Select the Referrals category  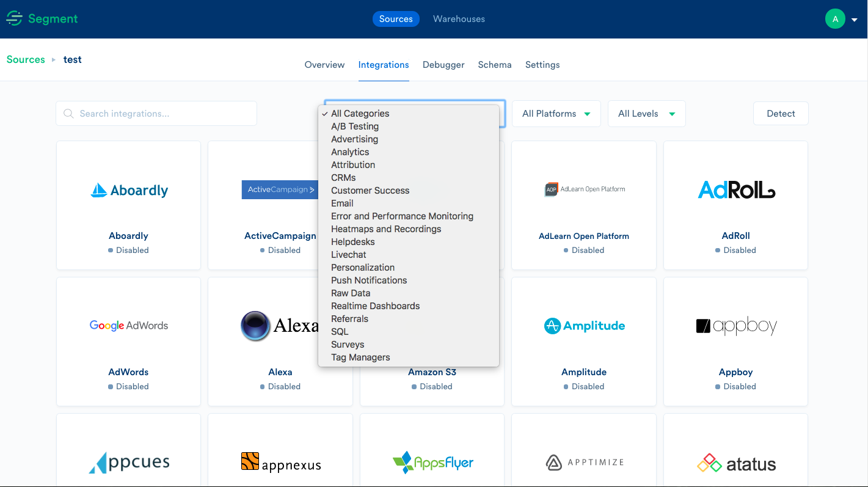pyautogui.click(x=409, y=319)
